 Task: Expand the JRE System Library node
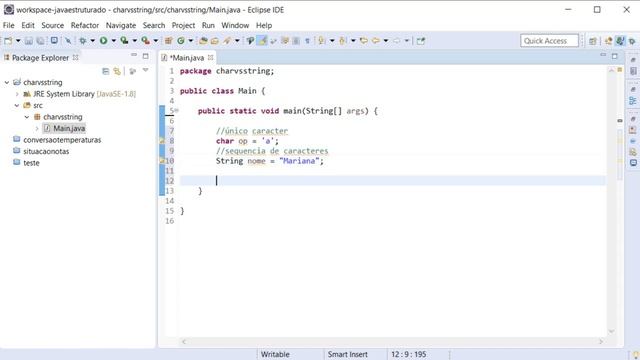click(x=17, y=94)
